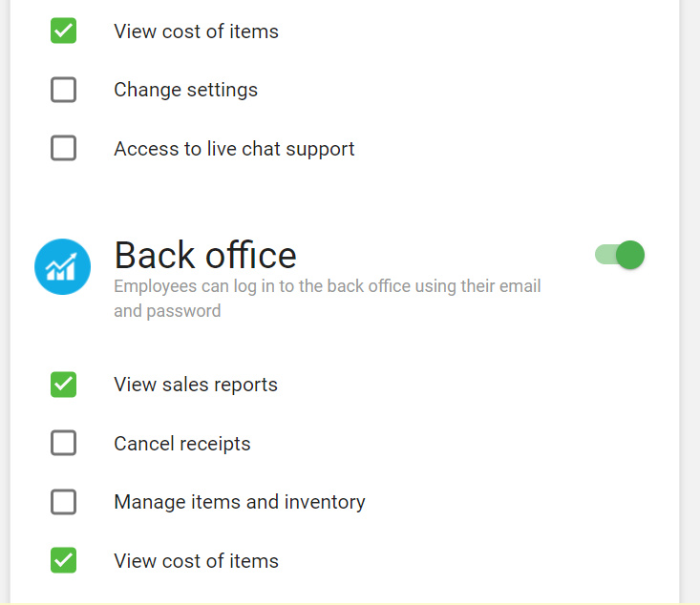Click the "Back office" section heading
The image size is (700, 605).
(205, 255)
